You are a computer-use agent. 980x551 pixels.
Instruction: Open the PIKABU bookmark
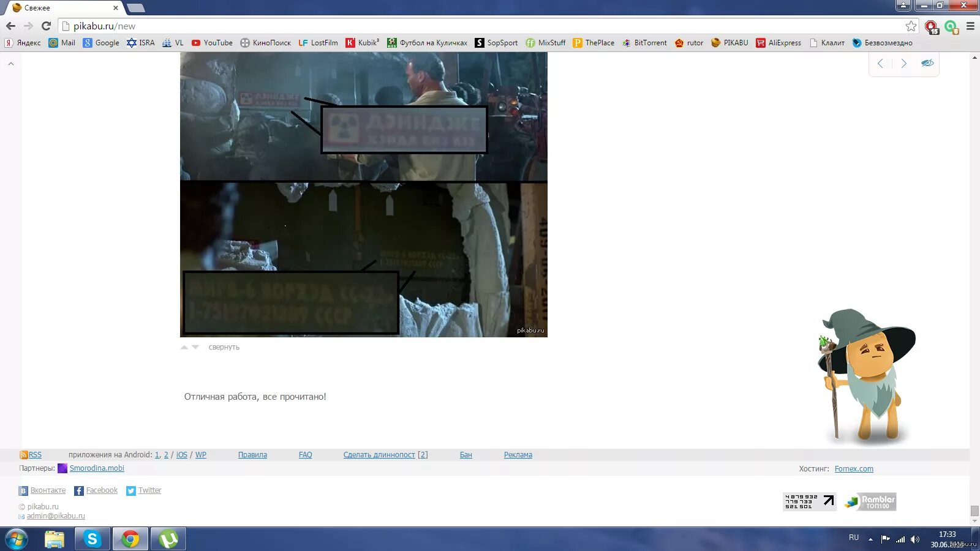(730, 43)
